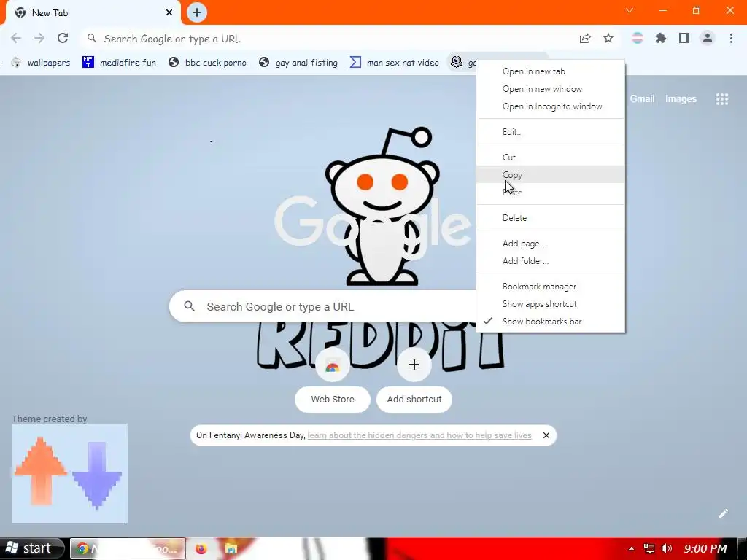Click the center Google search box
This screenshot has height=560, width=747.
coord(322,306)
